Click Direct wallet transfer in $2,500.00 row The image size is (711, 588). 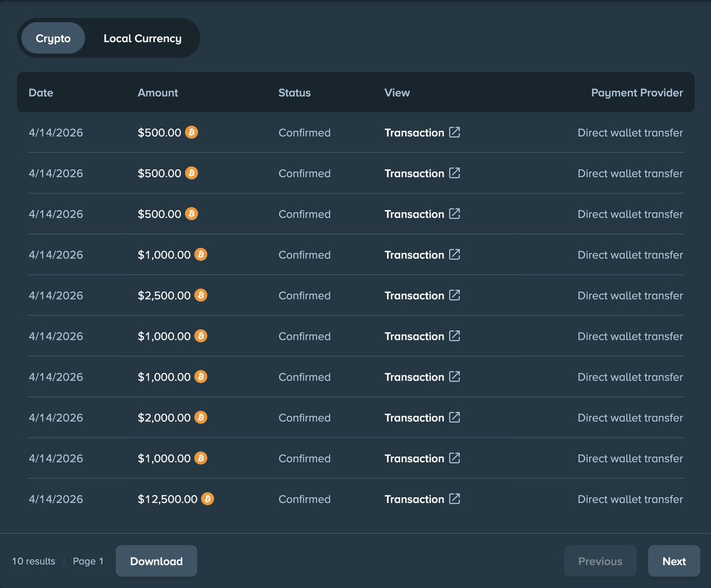click(630, 295)
